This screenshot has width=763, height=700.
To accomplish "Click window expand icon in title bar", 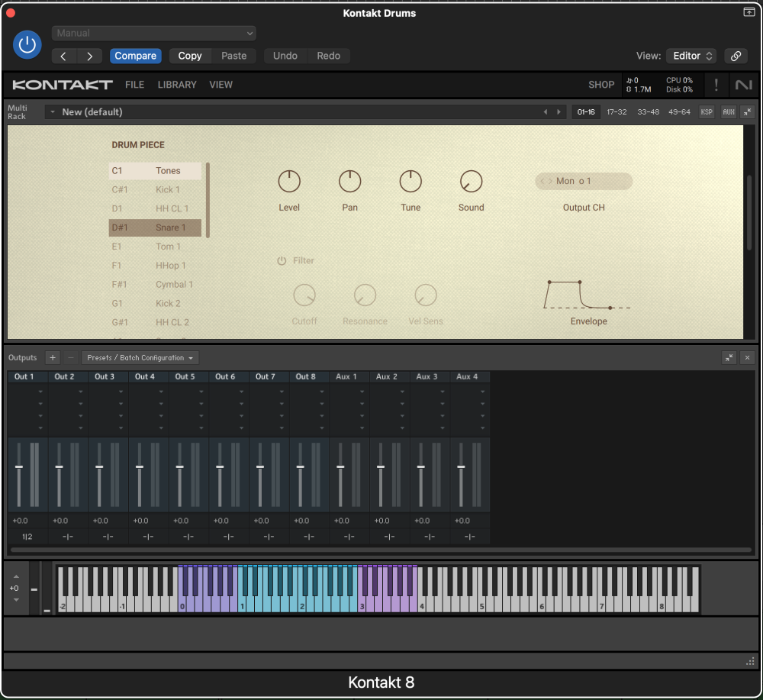I will (749, 12).
